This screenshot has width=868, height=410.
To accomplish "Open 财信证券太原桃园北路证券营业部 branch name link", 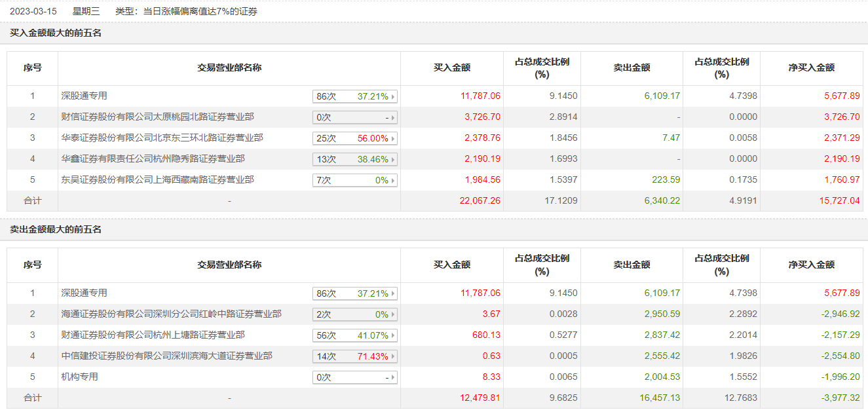I will coord(157,117).
